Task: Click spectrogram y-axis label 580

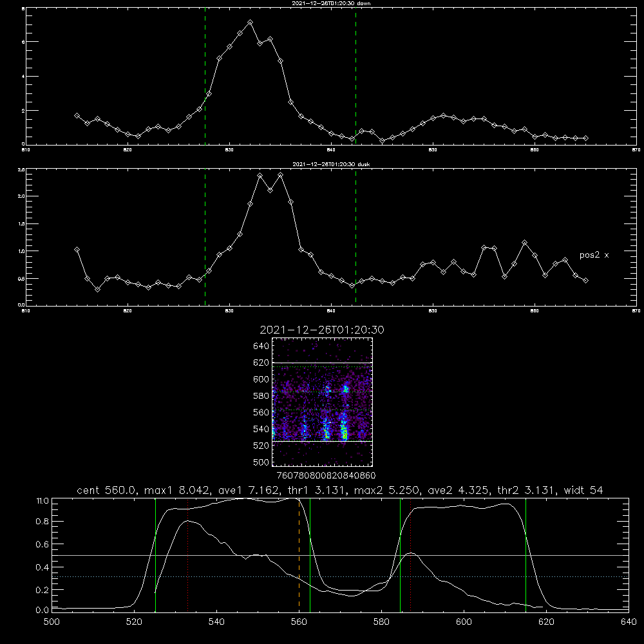Action: [261, 396]
